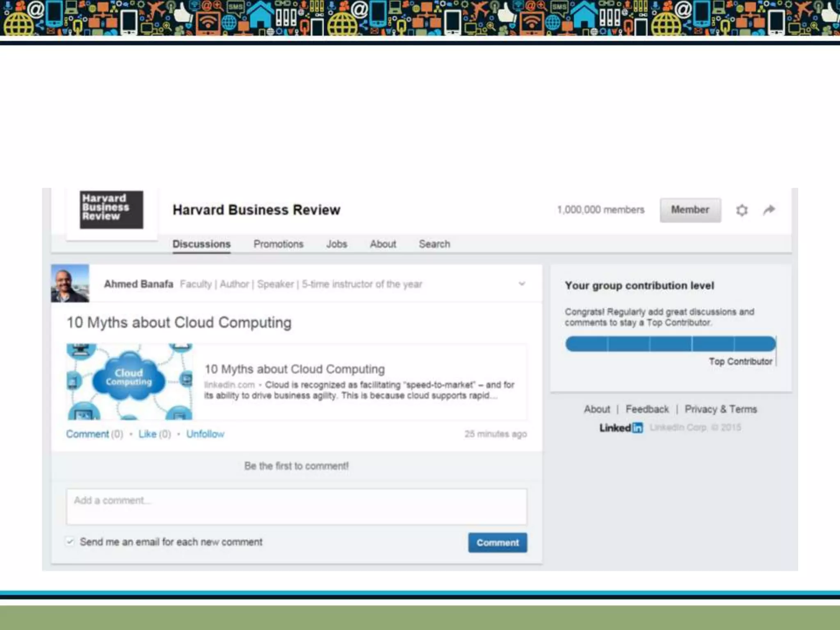Click the Harvard Business Review logo

pyautogui.click(x=112, y=210)
